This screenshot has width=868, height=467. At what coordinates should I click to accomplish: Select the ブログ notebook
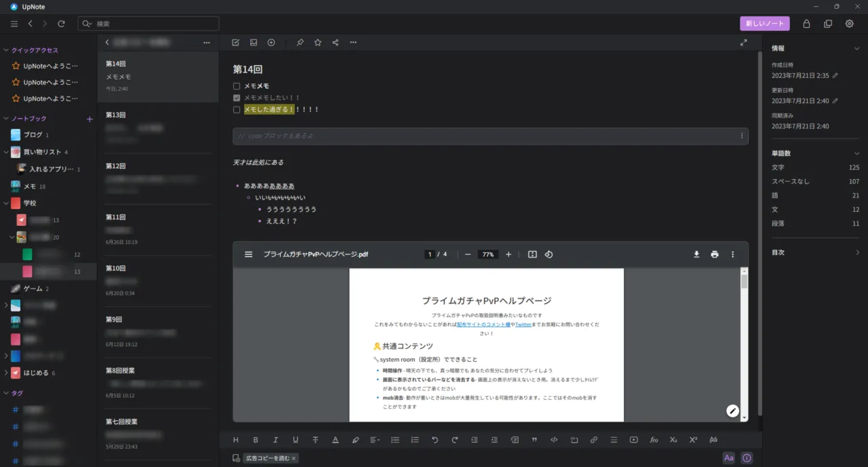(x=33, y=135)
